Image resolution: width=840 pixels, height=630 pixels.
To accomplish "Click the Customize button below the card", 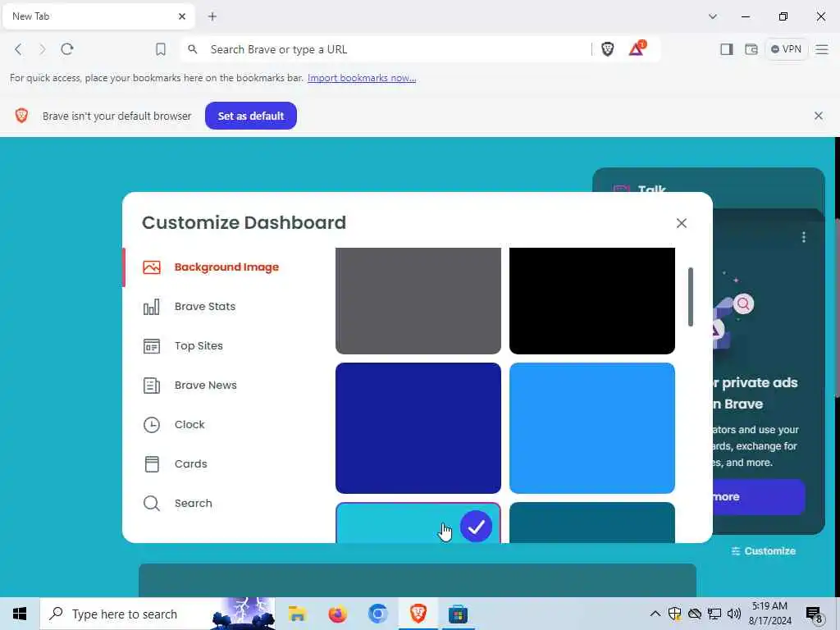I will pyautogui.click(x=764, y=550).
